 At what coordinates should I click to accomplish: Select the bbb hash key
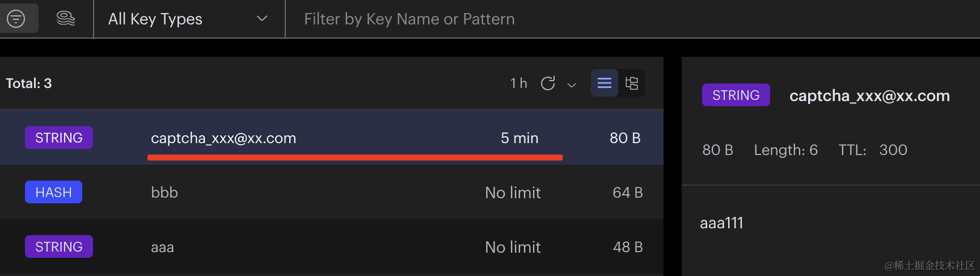pos(164,193)
